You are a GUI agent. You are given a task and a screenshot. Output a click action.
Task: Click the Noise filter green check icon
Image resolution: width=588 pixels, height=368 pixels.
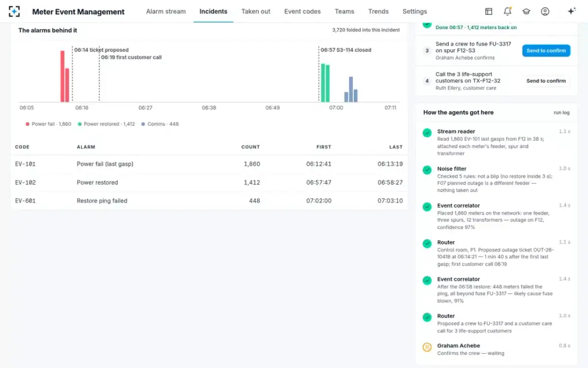(x=427, y=170)
